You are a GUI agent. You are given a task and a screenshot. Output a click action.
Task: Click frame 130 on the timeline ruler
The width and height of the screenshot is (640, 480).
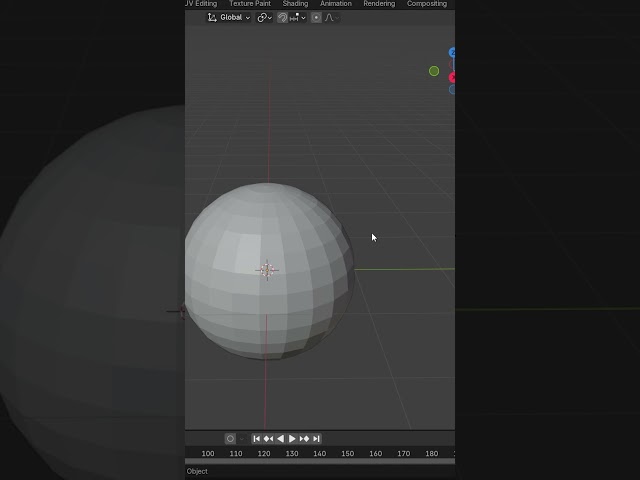tap(292, 453)
